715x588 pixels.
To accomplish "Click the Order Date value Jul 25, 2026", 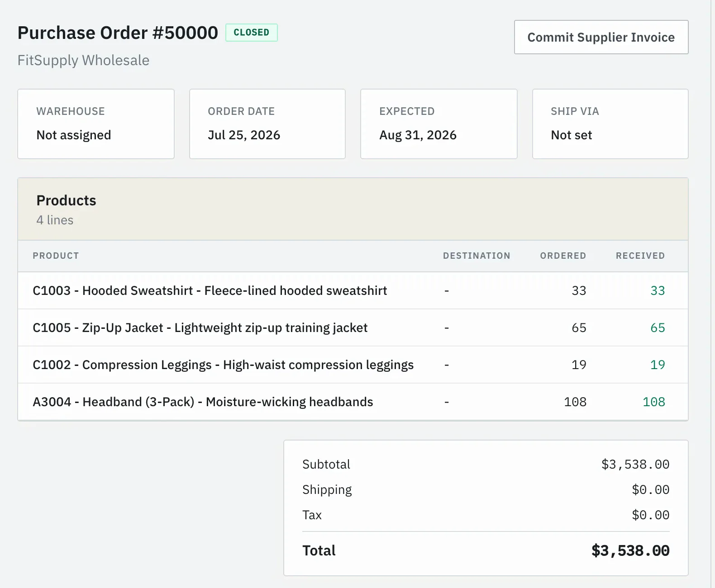I will [x=244, y=135].
